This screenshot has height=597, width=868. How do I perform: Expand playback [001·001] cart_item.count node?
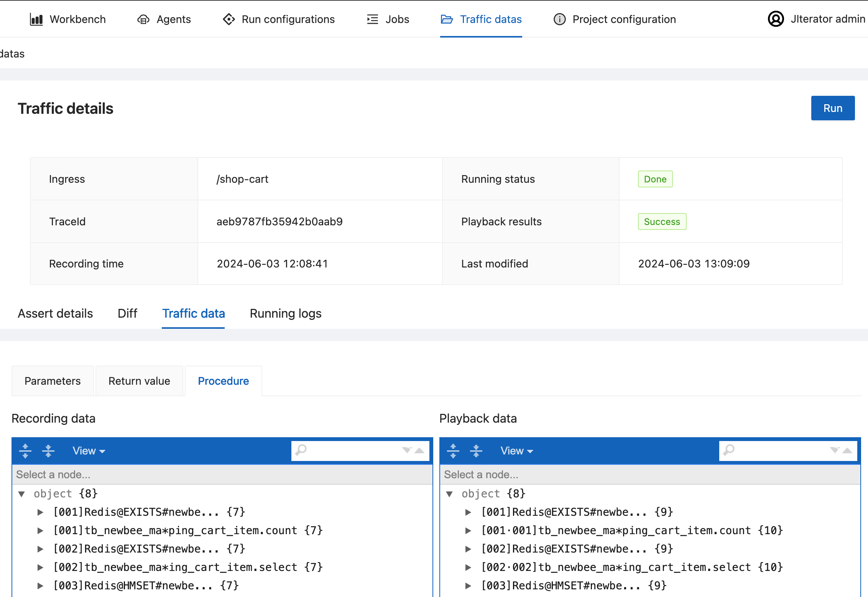pos(468,531)
